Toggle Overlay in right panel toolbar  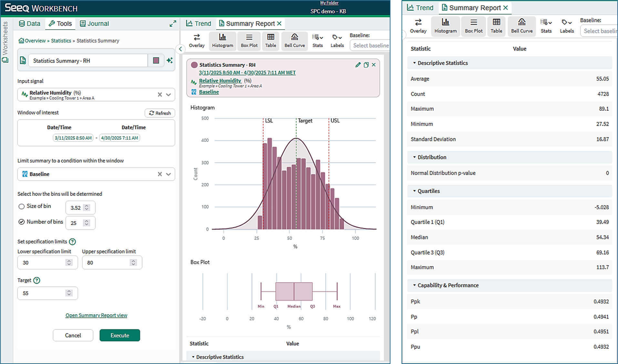(x=418, y=26)
